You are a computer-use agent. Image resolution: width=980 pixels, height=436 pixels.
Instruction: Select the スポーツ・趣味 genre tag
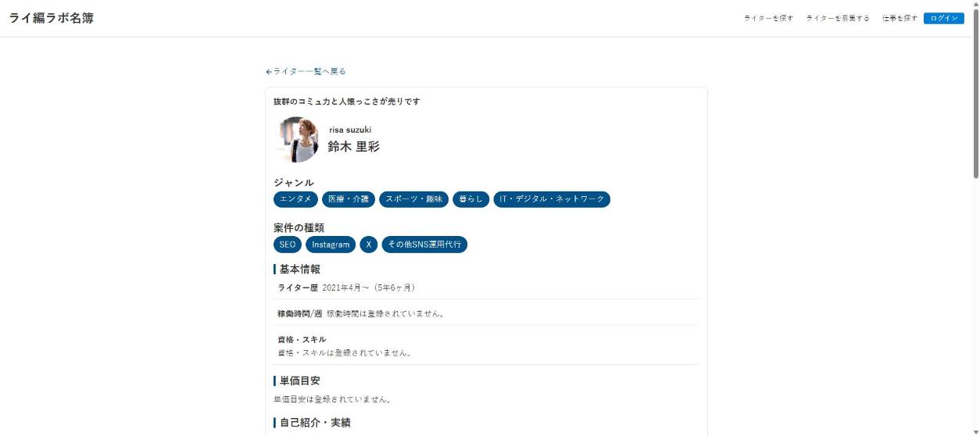click(413, 199)
